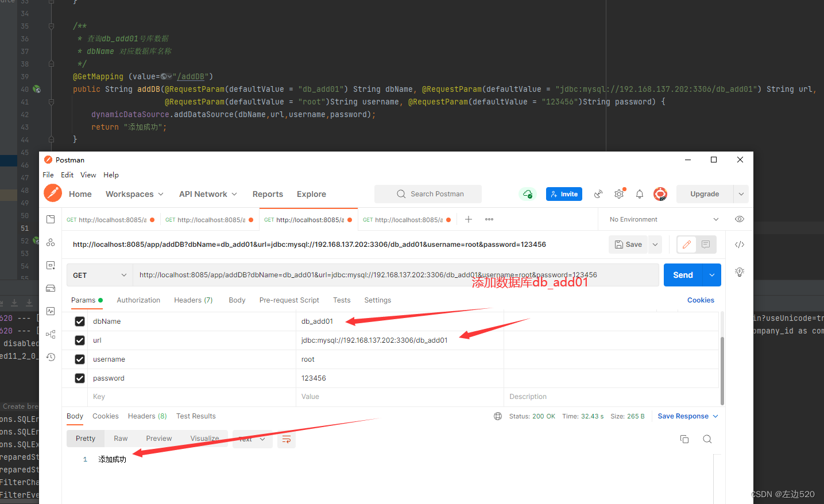Image resolution: width=824 pixels, height=504 pixels.
Task: Click the Search Postman field
Action: [428, 194]
